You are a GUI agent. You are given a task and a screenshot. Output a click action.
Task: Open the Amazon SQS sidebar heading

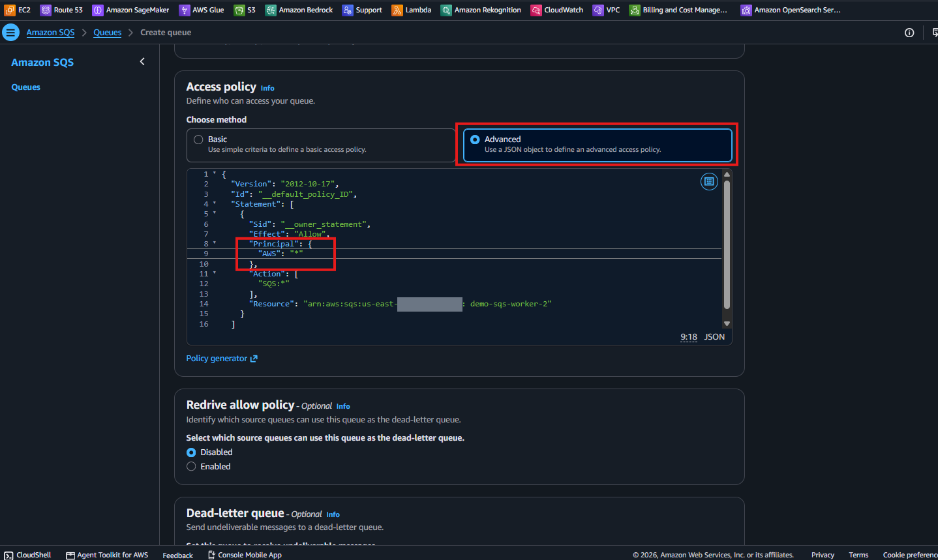click(x=42, y=63)
